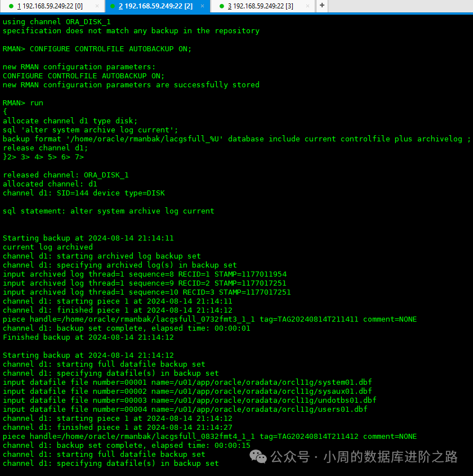This screenshot has height=476, width=473.
Task: Click 'released channel: ORA_DISK_1' output
Action: click(66, 175)
